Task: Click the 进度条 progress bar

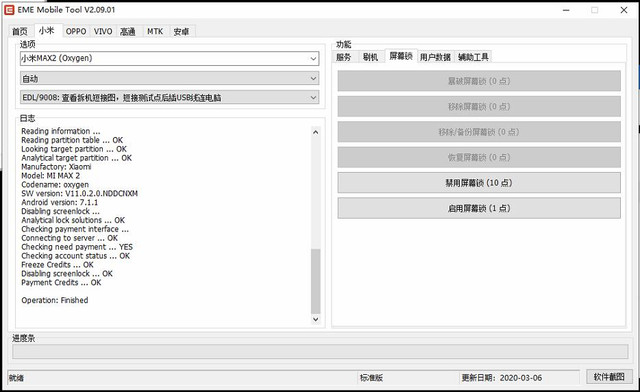Action: click(x=320, y=352)
